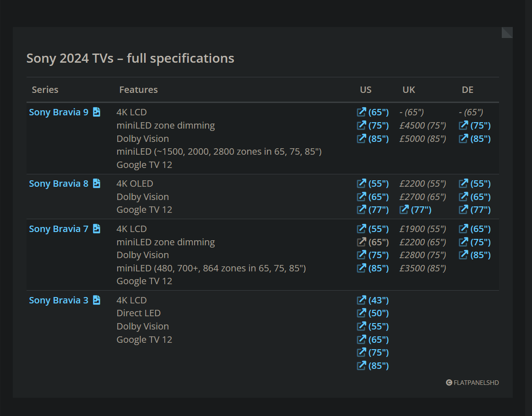Click document icon next to Sony Bravia 3
This screenshot has width=532, height=416.
(x=97, y=300)
